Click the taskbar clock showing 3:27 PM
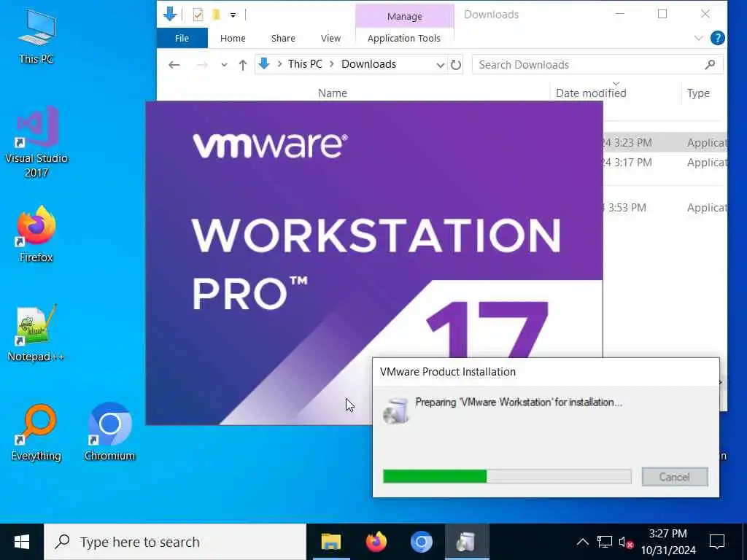This screenshot has height=560, width=747. pos(668,542)
